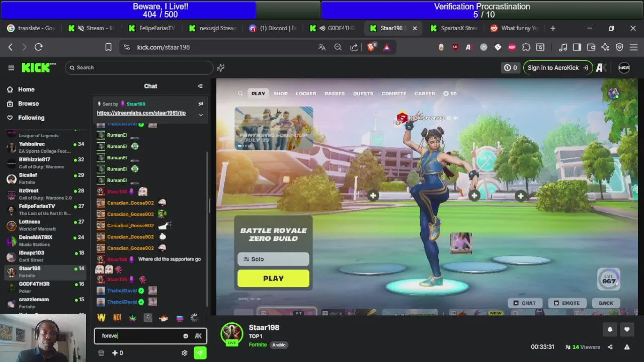This screenshot has height=362, width=644.
Task: Expand the pinned message chevron
Action: [x=201, y=115]
